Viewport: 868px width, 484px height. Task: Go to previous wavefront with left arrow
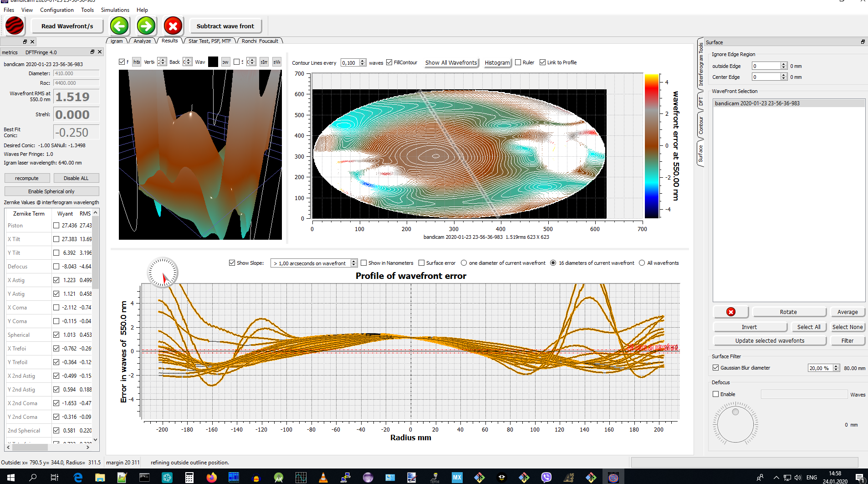(119, 26)
